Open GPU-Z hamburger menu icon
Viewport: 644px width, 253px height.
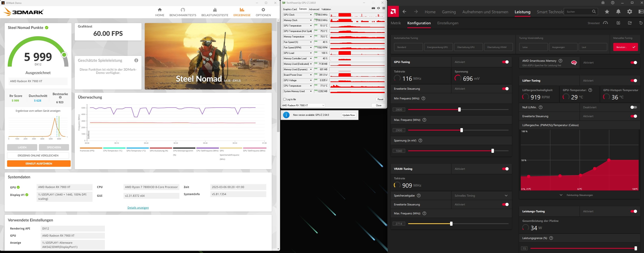tap(384, 8)
